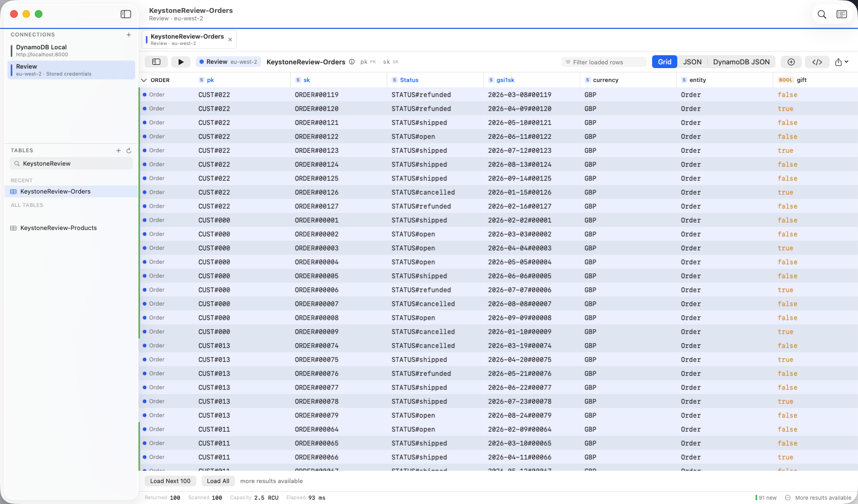Click gift value in ORDER#00123 row
Image resolution: width=858 pixels, height=504 pixels.
(785, 151)
